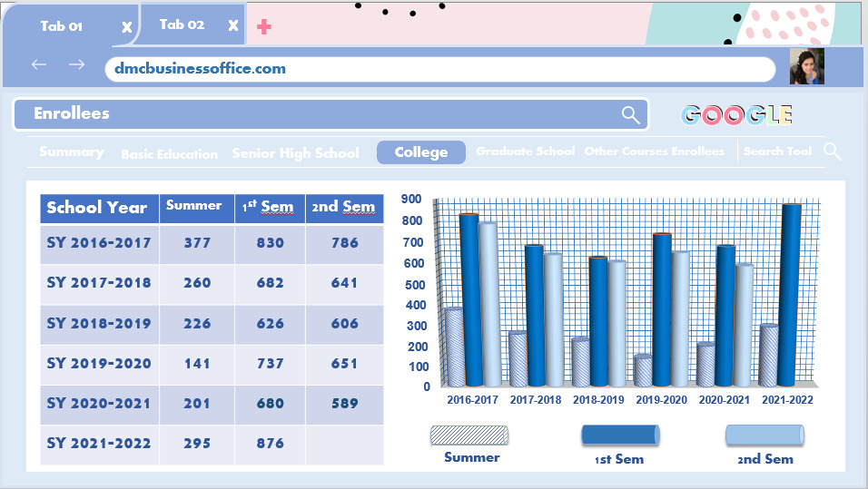The width and height of the screenshot is (868, 489).
Task: Close Tab 01 with its X
Action: point(127,27)
